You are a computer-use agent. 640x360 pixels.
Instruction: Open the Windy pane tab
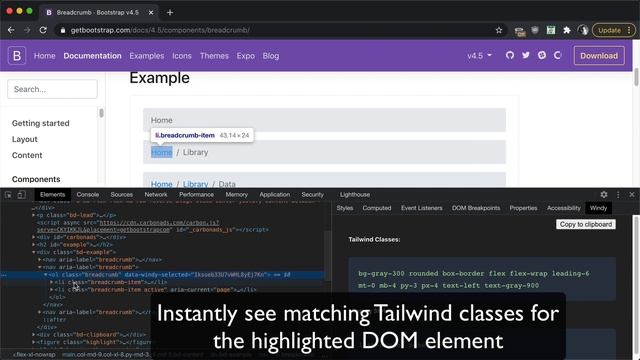coord(598,208)
